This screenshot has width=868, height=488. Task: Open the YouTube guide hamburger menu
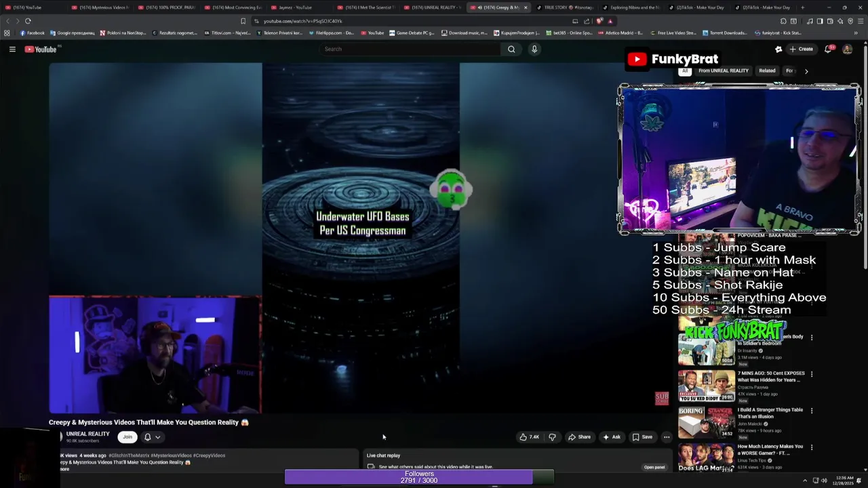tap(12, 49)
